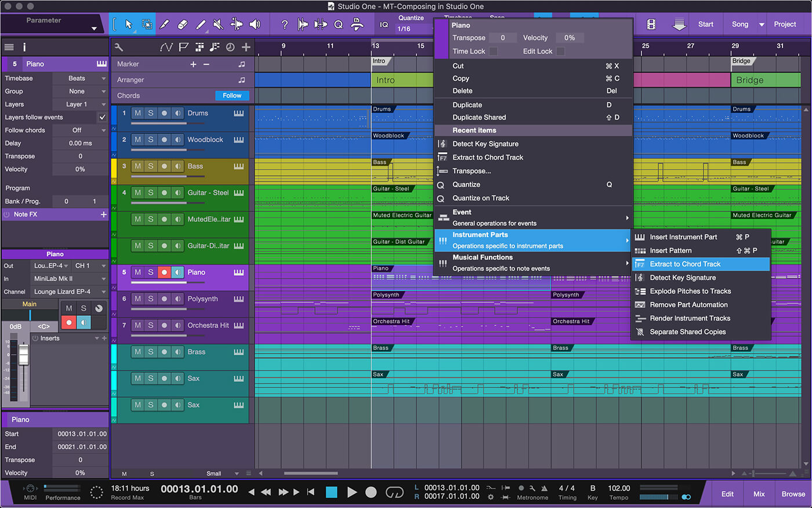Mute the Drums track

coord(137,113)
